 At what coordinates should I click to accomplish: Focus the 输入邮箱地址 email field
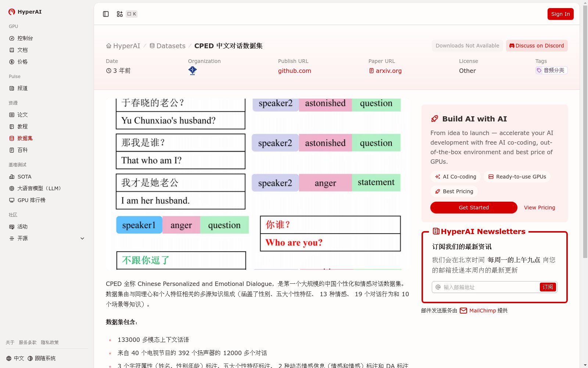tap(491, 287)
